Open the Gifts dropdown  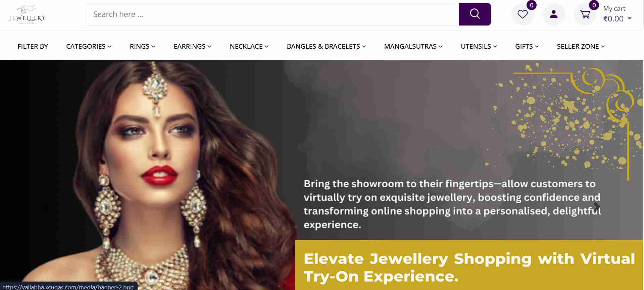pos(527,46)
